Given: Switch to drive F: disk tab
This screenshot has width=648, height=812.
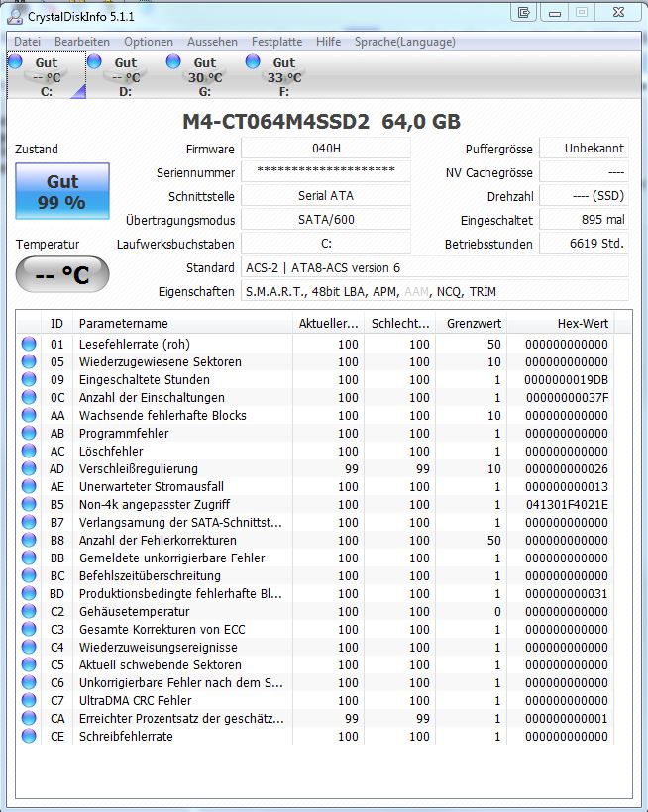Looking at the screenshot, I should click(x=283, y=76).
